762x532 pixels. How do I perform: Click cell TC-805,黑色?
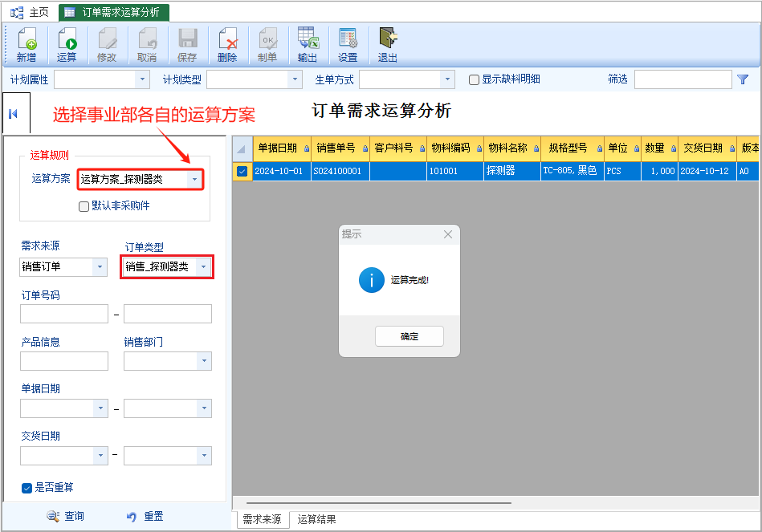click(573, 171)
